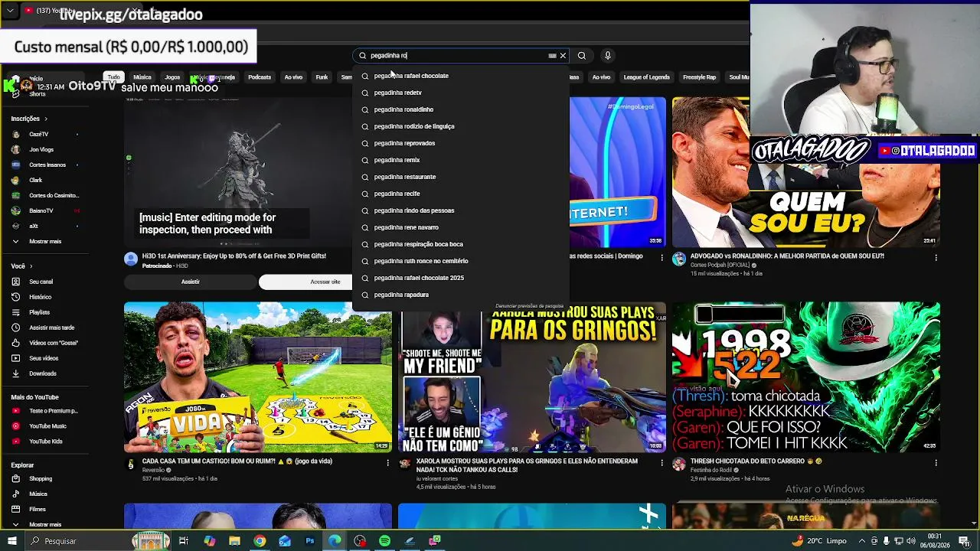Open Jon Vlogs channel avatar in sidebar
980x551 pixels.
pos(15,150)
